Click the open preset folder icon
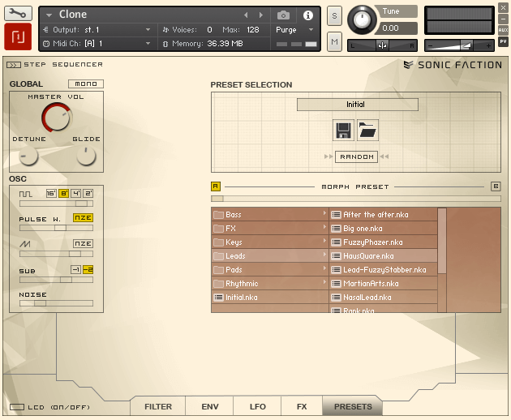 coord(367,131)
